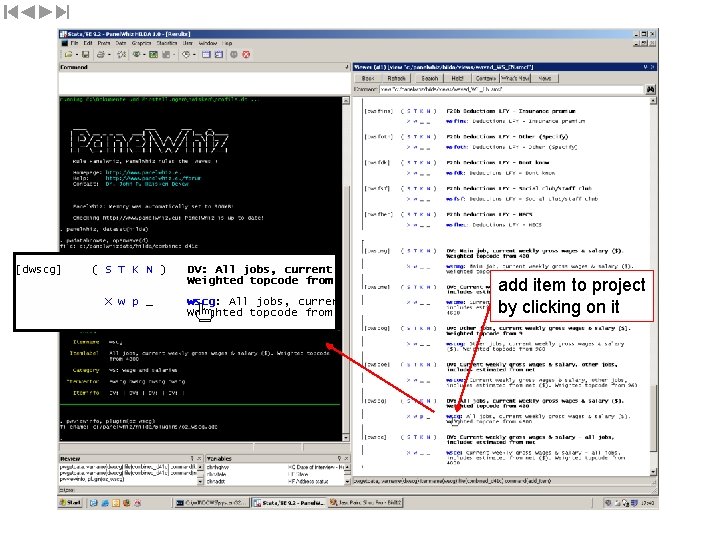Click the Results window scrollbar down arrow
Viewport: 720px width, 540px height.
[x=346, y=438]
